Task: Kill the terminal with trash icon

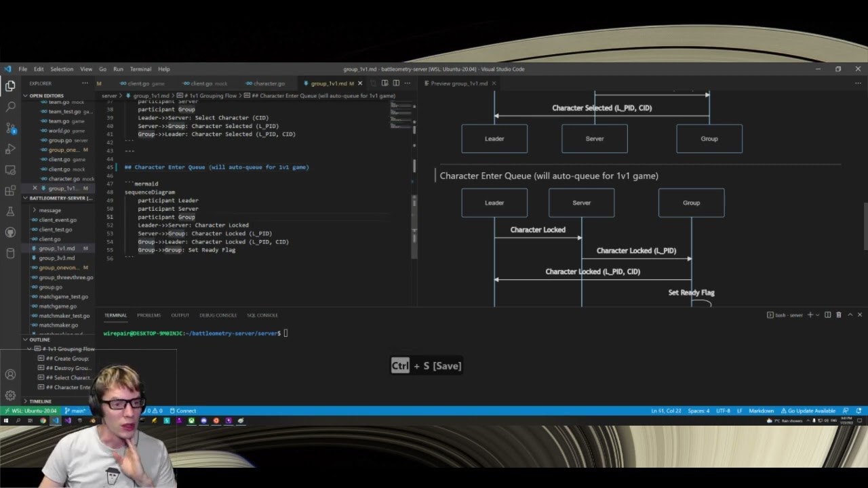Action: click(x=839, y=315)
